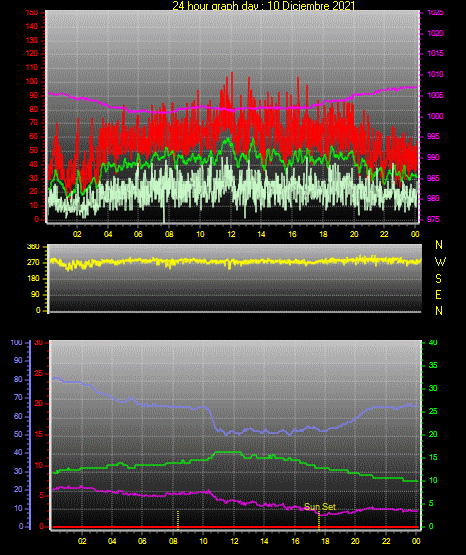Screen dimensions: 466x555
Task: Click the sunrise dotted marker near 08
Action: pyautogui.click(x=178, y=520)
